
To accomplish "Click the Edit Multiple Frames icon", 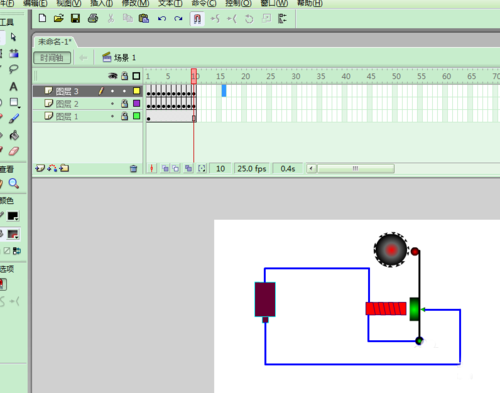I will click(x=189, y=169).
